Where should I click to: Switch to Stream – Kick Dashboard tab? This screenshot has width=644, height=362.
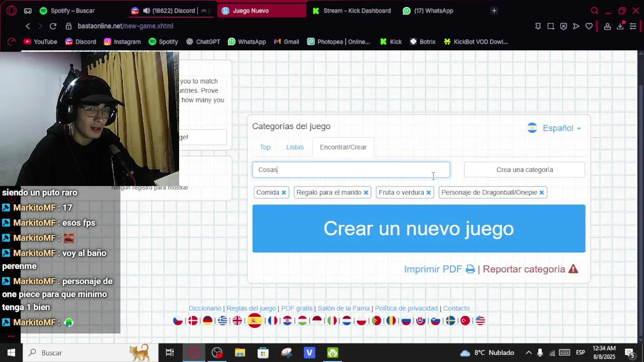(x=351, y=11)
